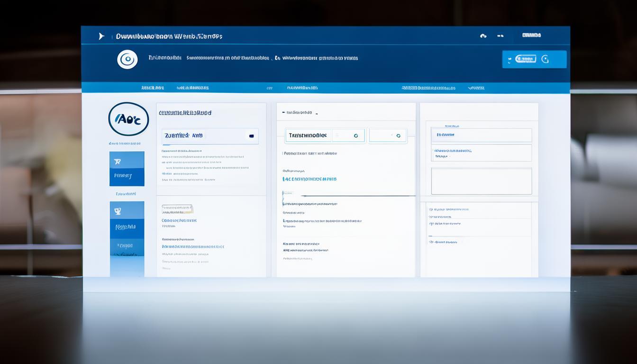This screenshot has height=364, width=637.
Task: Toggle the dark switch in the left panel field
Action: coord(251,136)
